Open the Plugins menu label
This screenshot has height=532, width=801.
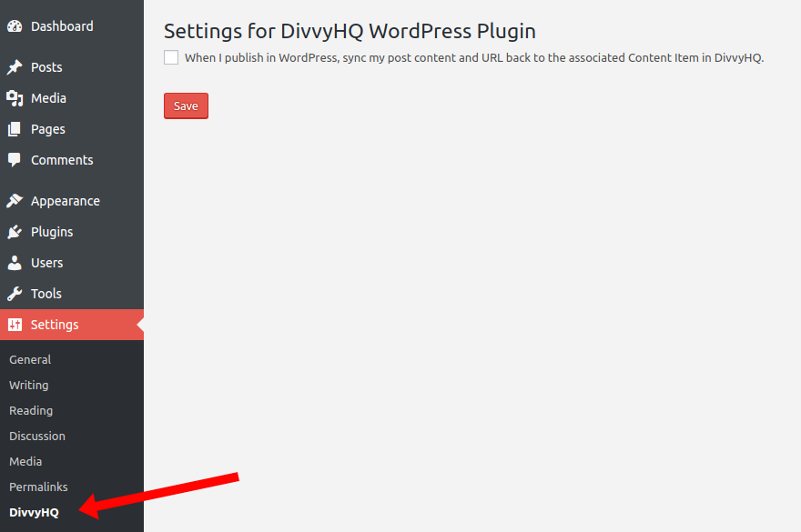tap(52, 232)
